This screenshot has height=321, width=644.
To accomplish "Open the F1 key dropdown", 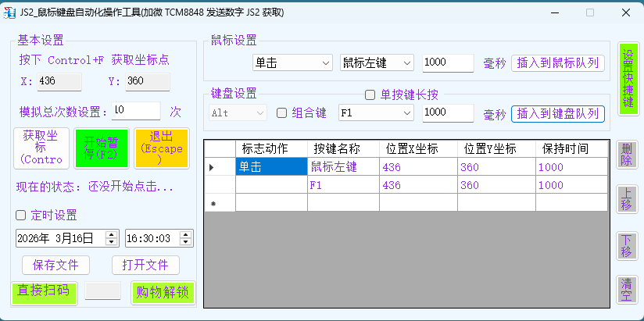I will point(376,113).
